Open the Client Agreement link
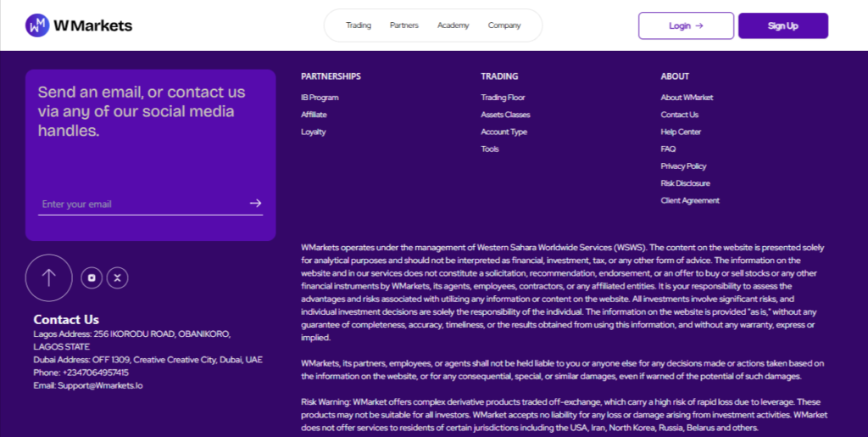The width and height of the screenshot is (868, 437). coord(690,200)
